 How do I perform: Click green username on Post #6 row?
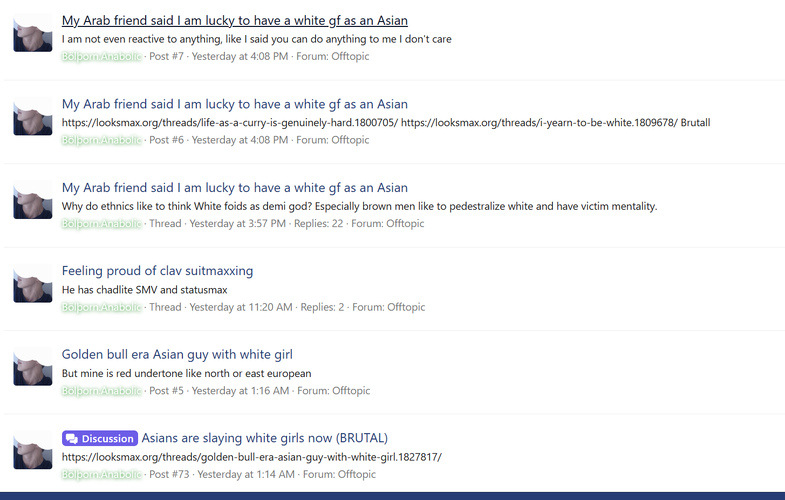pos(102,140)
